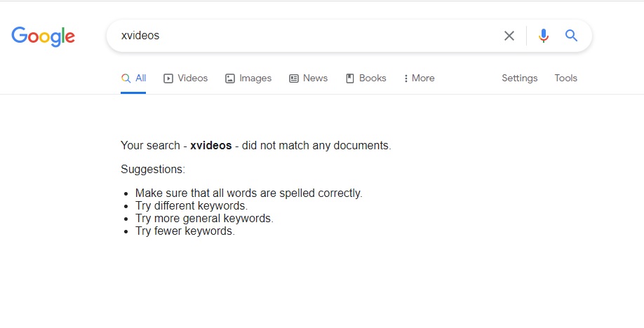Click the bookmark icon beside Books
Image resolution: width=644 pixels, height=328 pixels.
(350, 78)
